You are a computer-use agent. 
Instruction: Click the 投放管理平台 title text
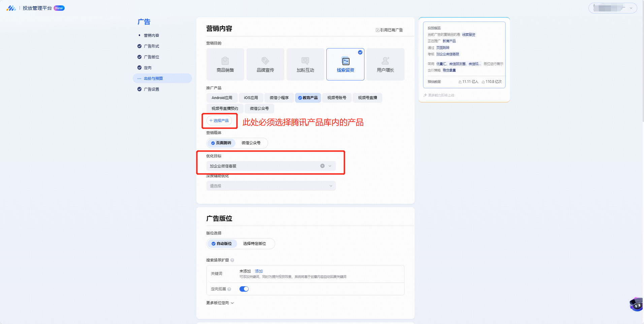pyautogui.click(x=37, y=8)
